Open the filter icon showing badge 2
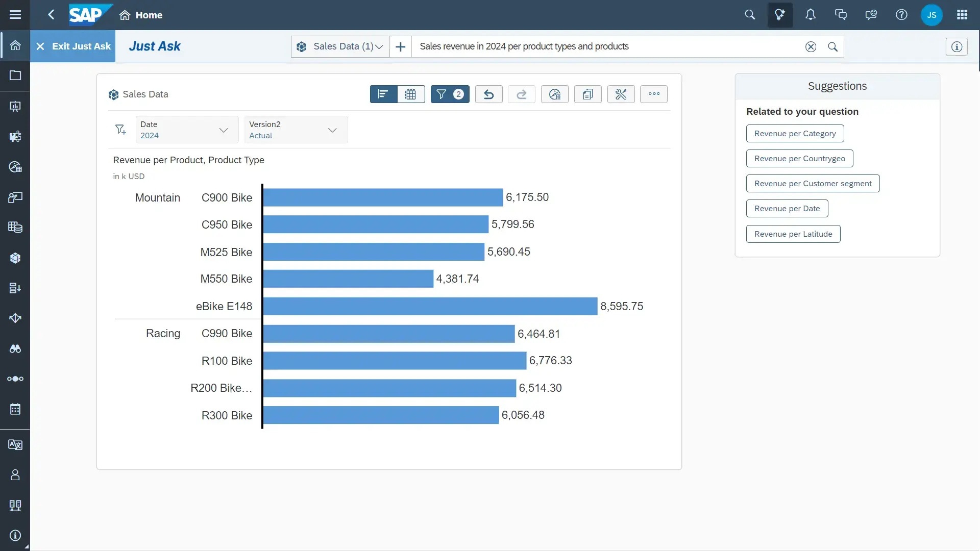The image size is (980, 551). coord(449,94)
